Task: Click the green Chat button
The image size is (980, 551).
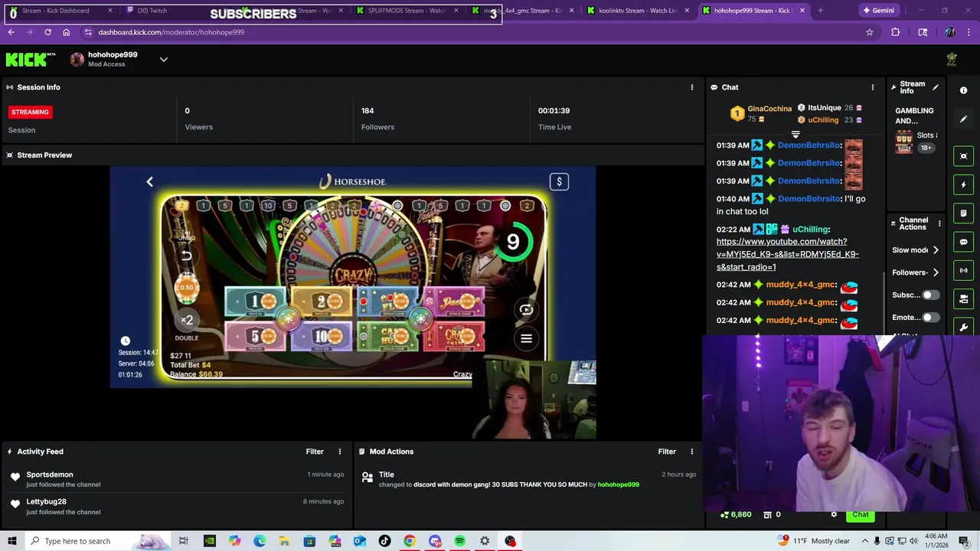Action: pyautogui.click(x=861, y=515)
